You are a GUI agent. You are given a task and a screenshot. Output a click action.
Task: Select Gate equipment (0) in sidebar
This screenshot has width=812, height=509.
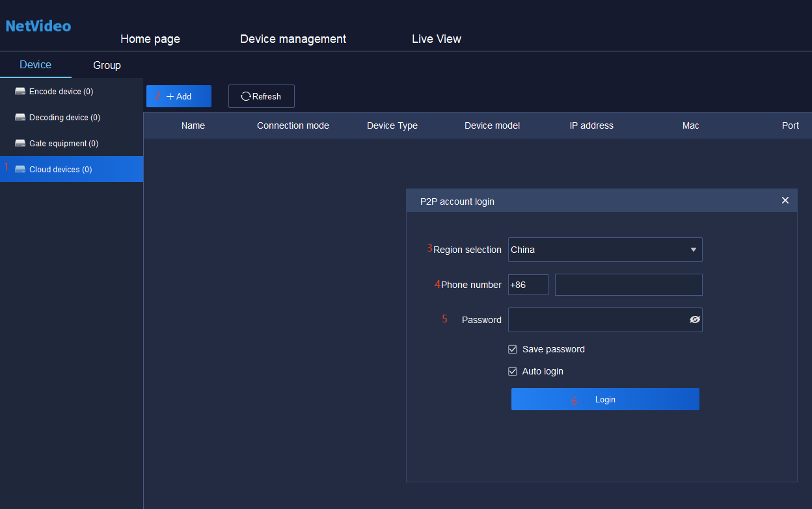click(x=72, y=144)
